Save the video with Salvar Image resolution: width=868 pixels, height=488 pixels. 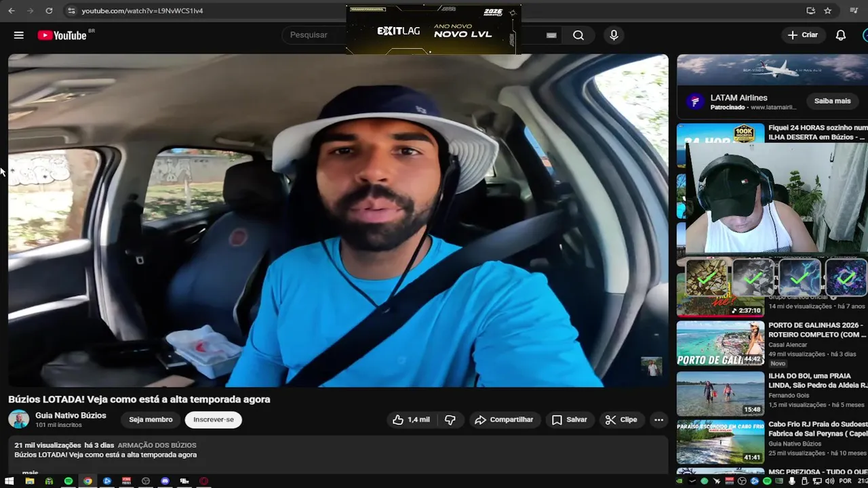(x=570, y=420)
